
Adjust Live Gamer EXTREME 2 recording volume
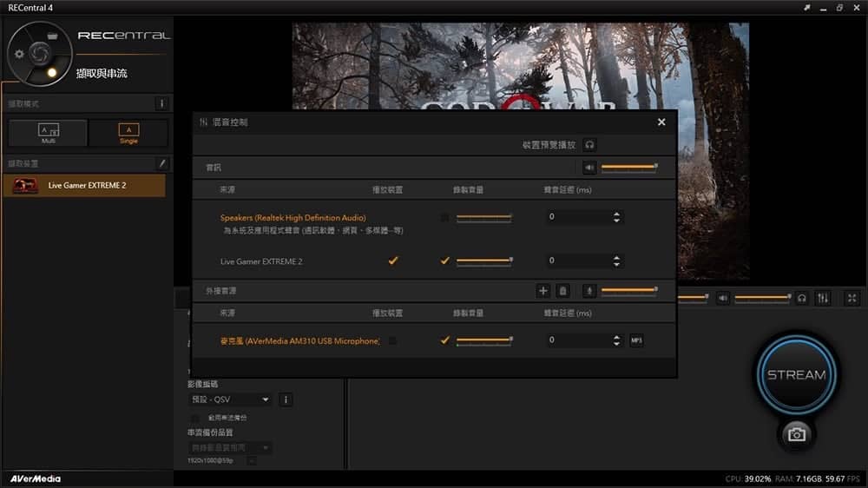tap(483, 260)
